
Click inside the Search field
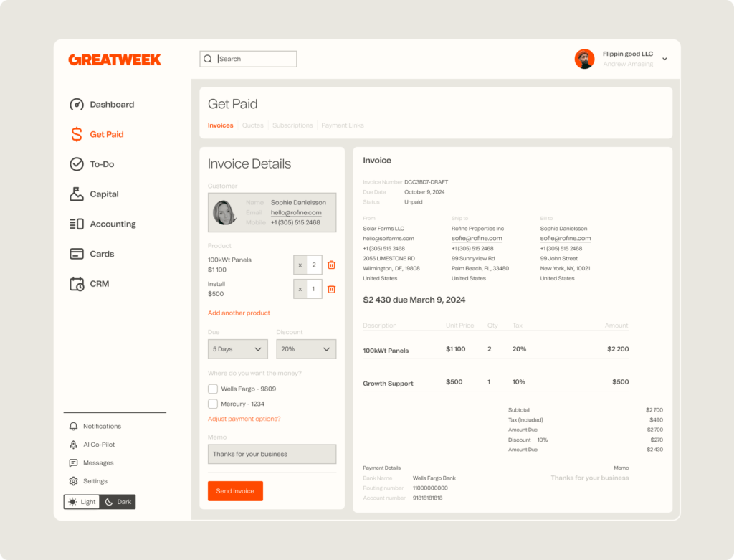click(247, 58)
